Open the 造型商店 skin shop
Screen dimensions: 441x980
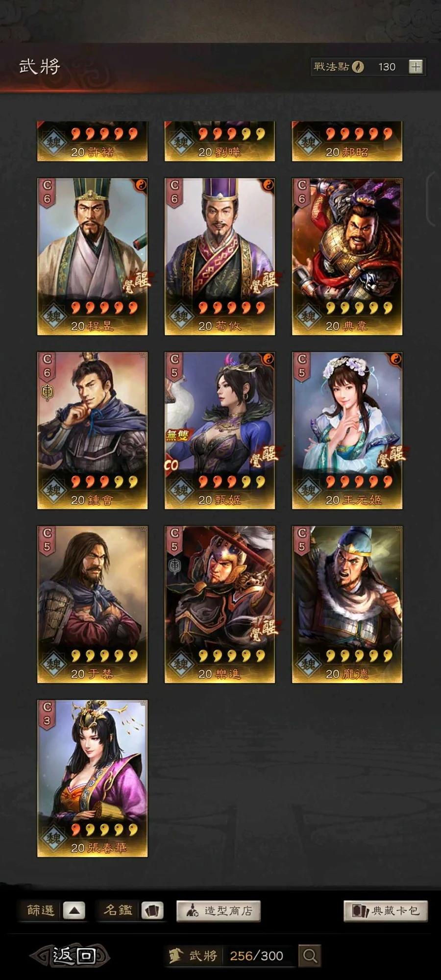[219, 911]
